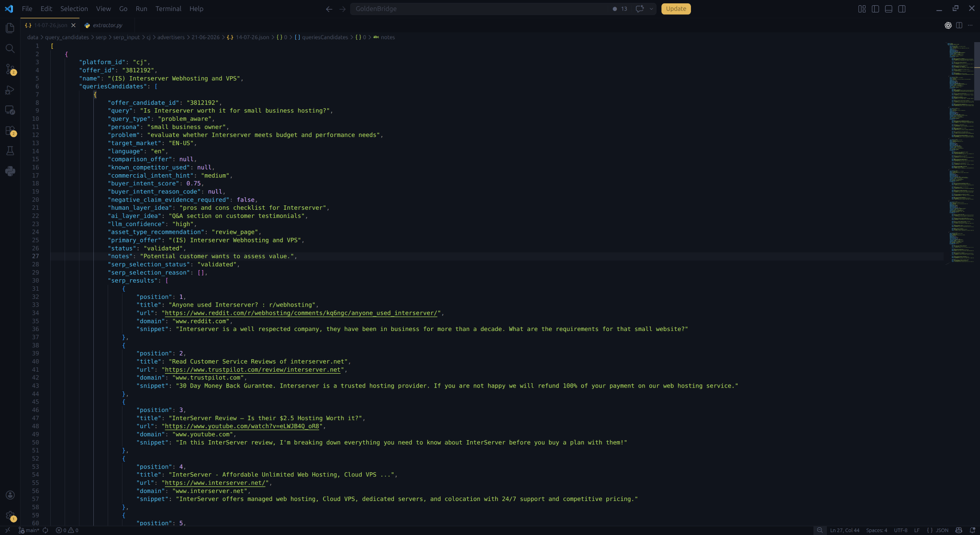Toggle the secondary side bar
This screenshot has width=980, height=535.
902,9
